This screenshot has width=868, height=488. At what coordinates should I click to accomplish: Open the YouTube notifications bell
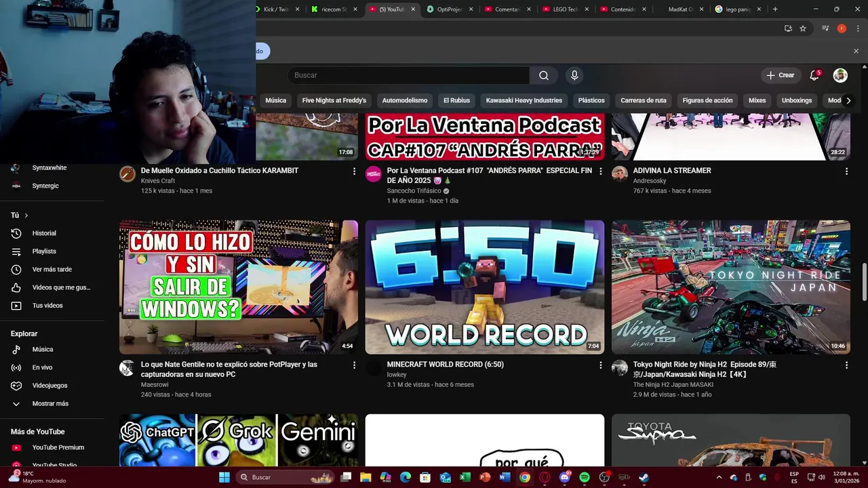814,75
